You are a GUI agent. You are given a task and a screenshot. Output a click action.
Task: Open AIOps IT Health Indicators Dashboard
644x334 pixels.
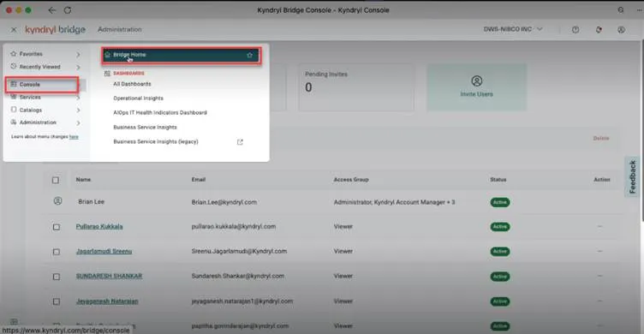coord(160,112)
